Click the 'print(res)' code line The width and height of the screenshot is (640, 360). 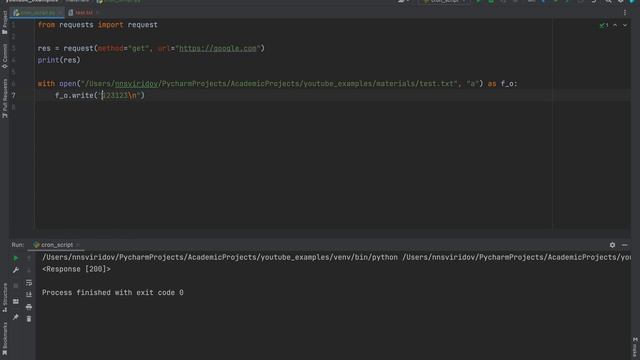pyautogui.click(x=59, y=60)
